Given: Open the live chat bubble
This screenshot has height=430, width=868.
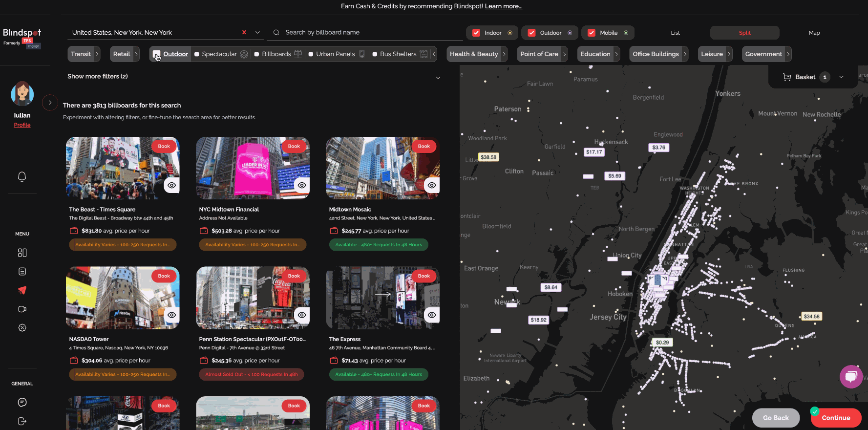Looking at the screenshot, I should click(x=851, y=376).
